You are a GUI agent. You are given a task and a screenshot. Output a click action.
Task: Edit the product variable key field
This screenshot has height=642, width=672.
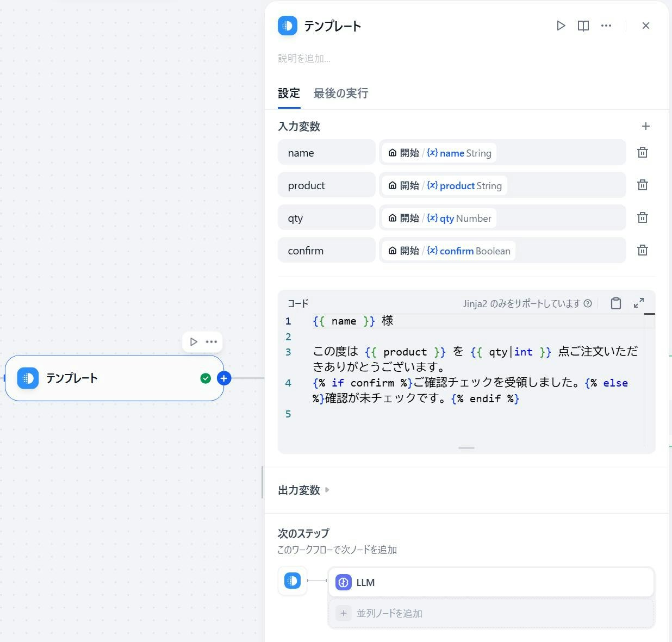tap(327, 185)
